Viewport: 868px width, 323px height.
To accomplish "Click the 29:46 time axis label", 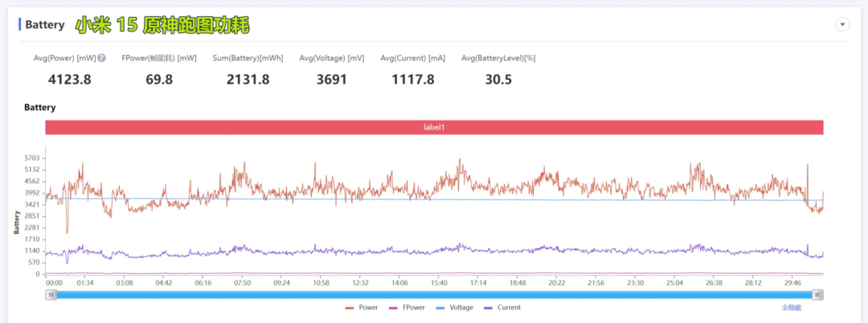I will (792, 283).
